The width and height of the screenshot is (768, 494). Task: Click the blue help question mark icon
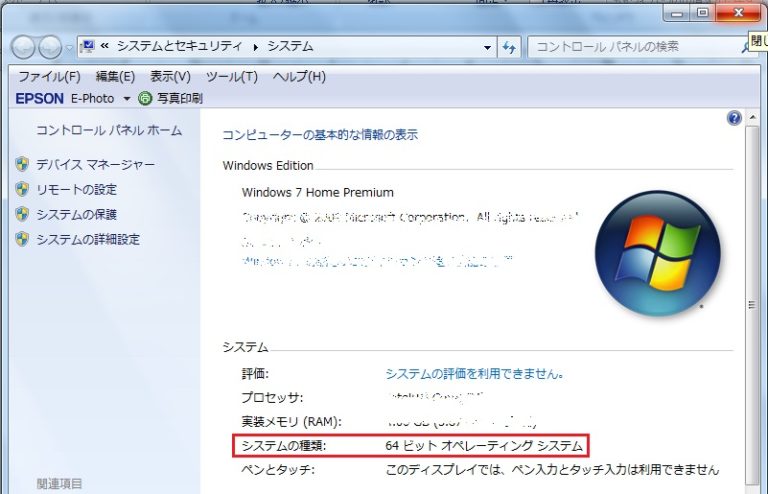coord(734,118)
